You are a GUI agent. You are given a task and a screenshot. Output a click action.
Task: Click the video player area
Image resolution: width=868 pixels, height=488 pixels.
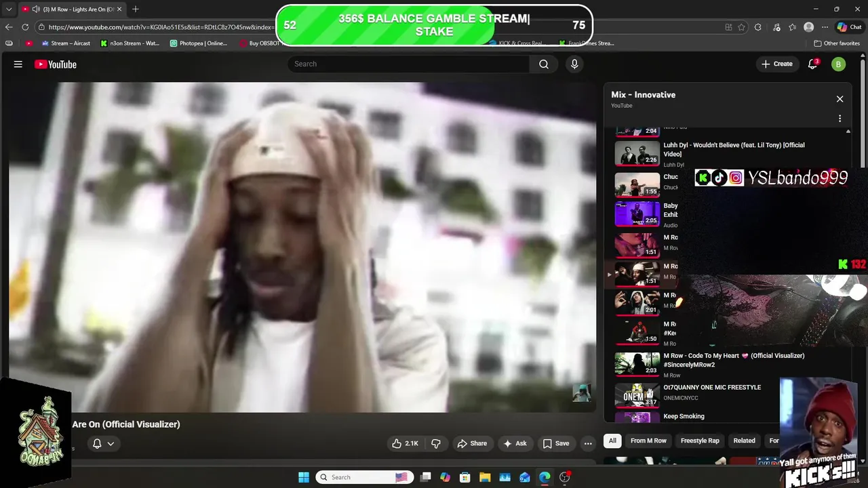click(302, 247)
